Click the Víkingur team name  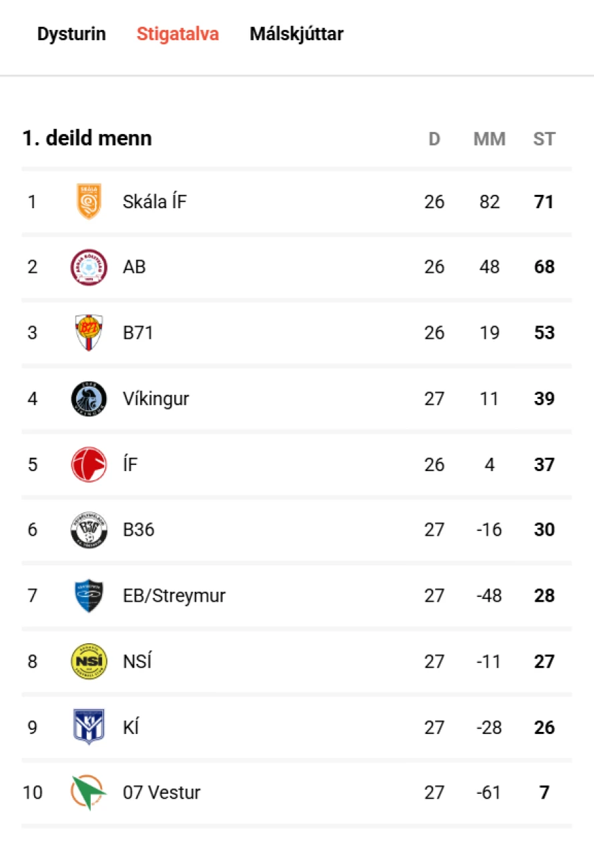click(156, 398)
